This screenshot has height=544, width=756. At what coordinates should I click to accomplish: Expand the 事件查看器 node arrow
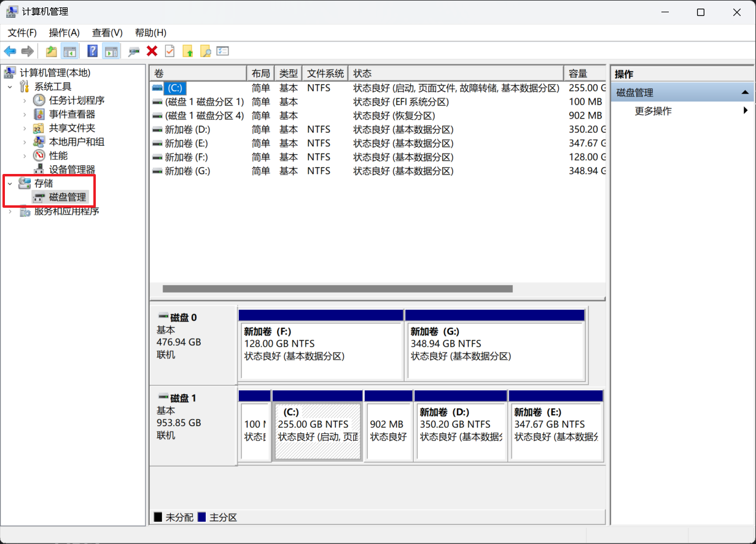pos(25,114)
